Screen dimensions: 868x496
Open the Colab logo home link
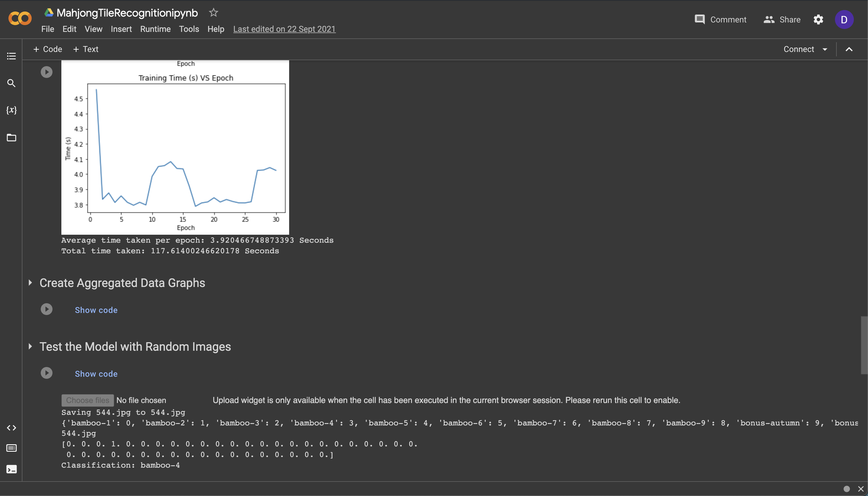20,18
